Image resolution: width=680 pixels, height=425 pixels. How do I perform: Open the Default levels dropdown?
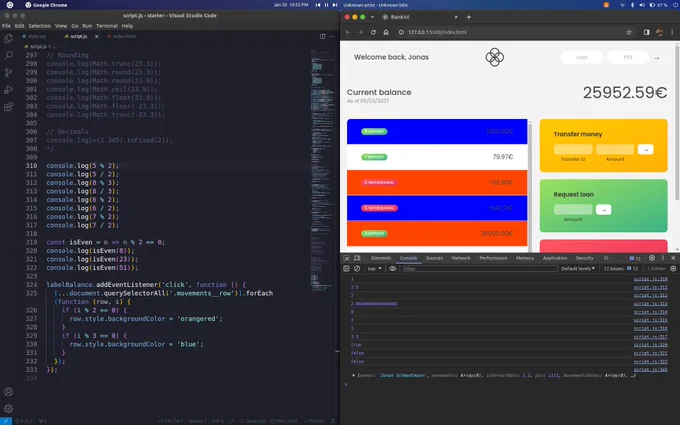[578, 268]
